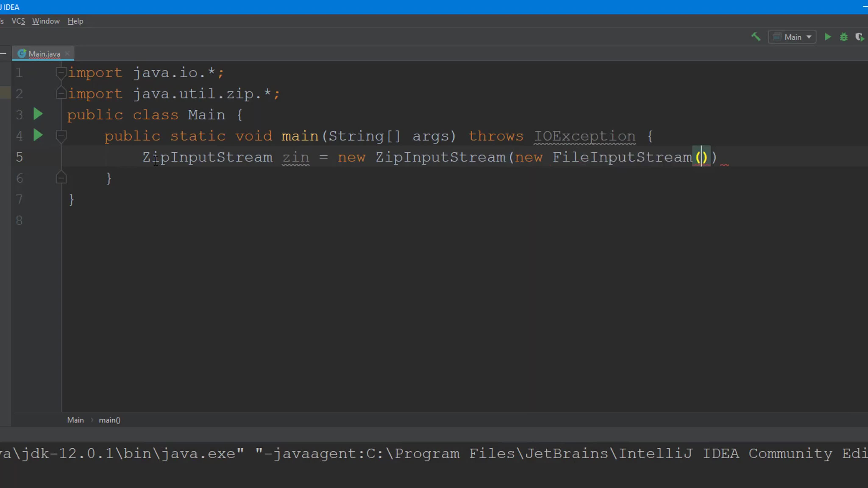Click the hide panel minus icon
868x488 pixels.
3,53
